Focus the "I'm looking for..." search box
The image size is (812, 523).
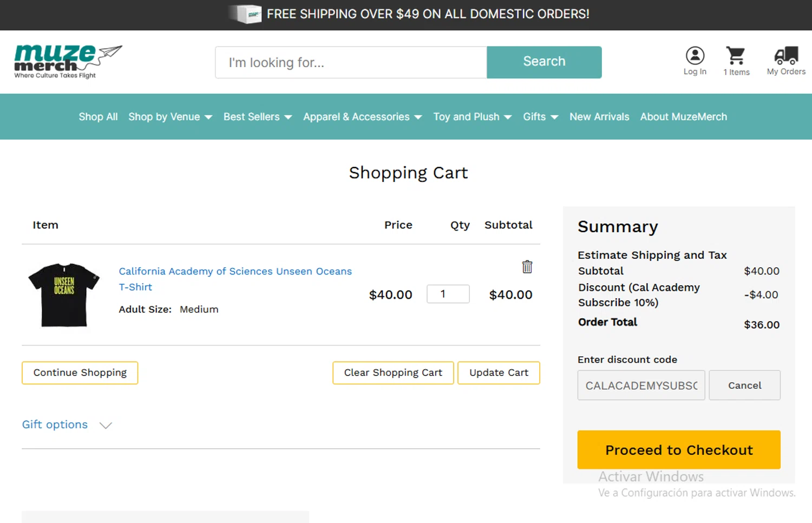[x=351, y=62]
